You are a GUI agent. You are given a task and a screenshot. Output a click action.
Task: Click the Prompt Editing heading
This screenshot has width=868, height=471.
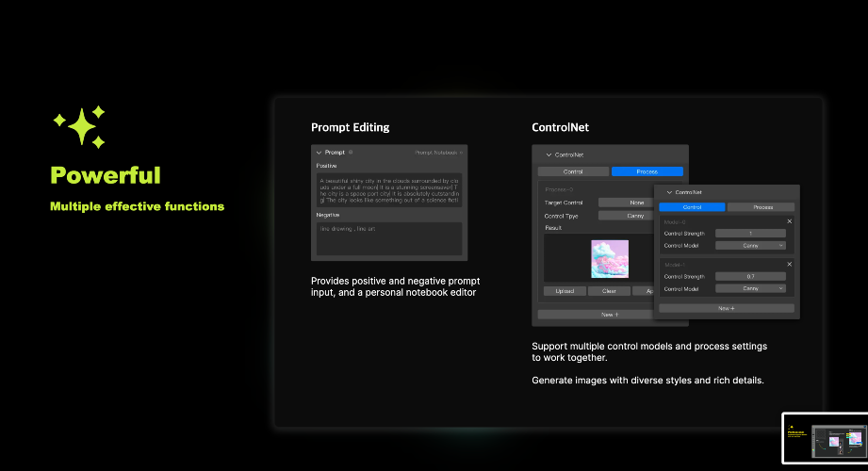coord(350,127)
